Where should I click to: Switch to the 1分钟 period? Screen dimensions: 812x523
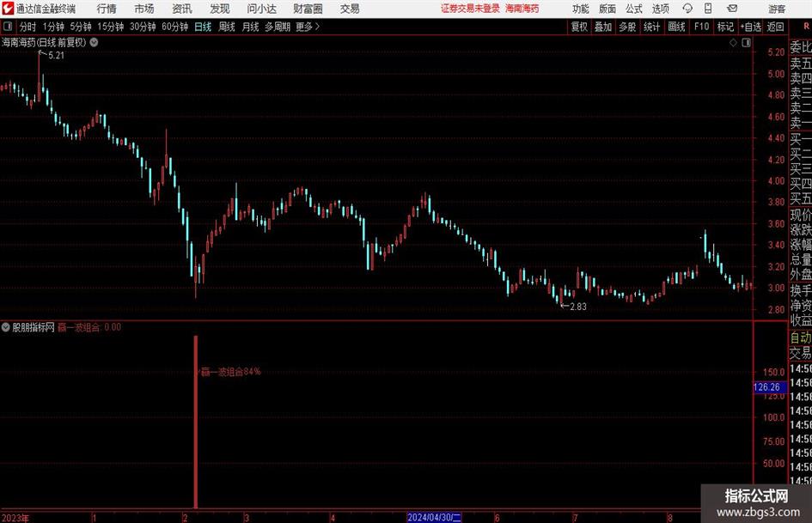[53, 27]
